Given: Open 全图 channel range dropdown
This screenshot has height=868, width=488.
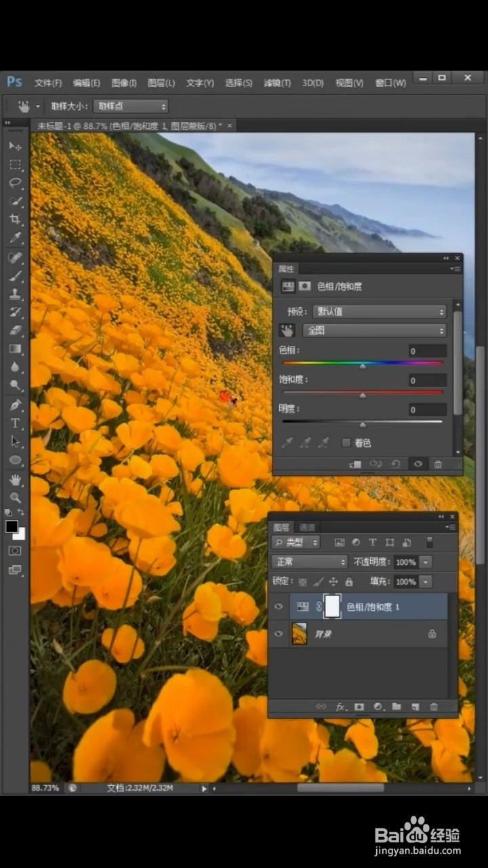Looking at the screenshot, I should pos(374,330).
